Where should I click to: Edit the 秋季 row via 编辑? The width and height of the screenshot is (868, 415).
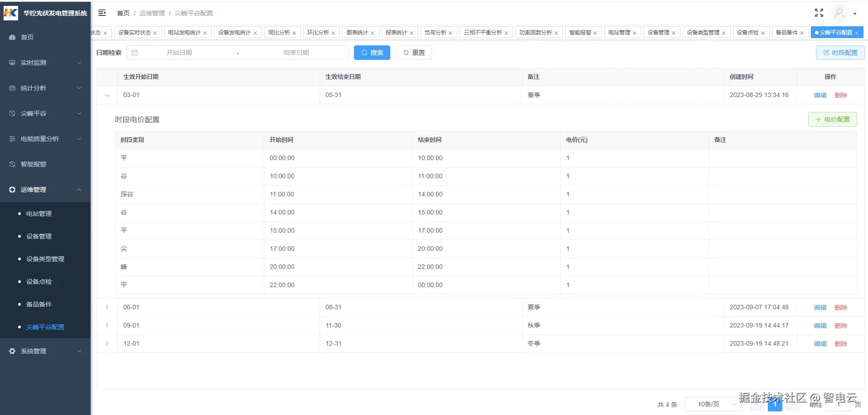tap(820, 326)
